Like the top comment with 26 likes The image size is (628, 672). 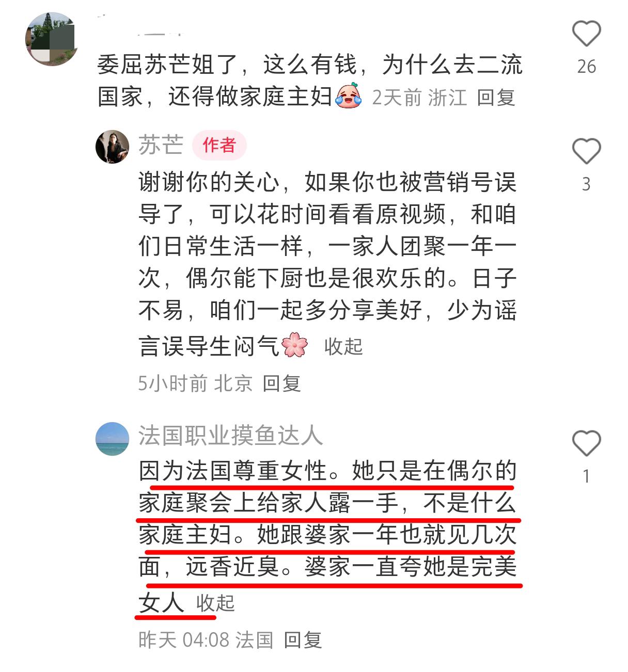pyautogui.click(x=586, y=35)
